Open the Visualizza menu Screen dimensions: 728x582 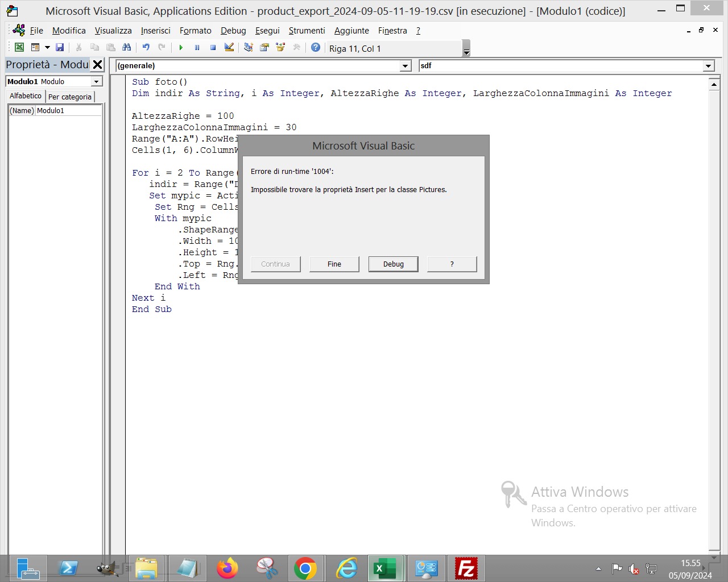click(113, 31)
